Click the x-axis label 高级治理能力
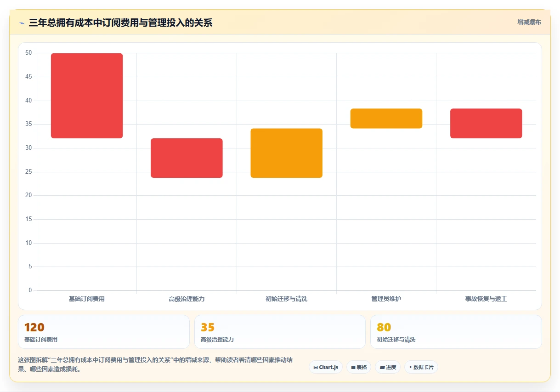The width and height of the screenshot is (560, 392). tap(187, 299)
